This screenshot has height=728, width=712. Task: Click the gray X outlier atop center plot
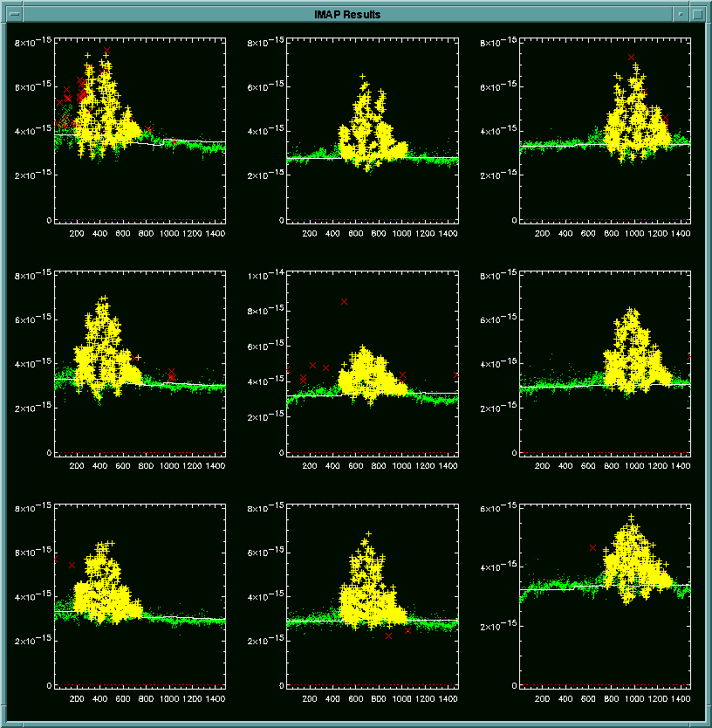345,301
